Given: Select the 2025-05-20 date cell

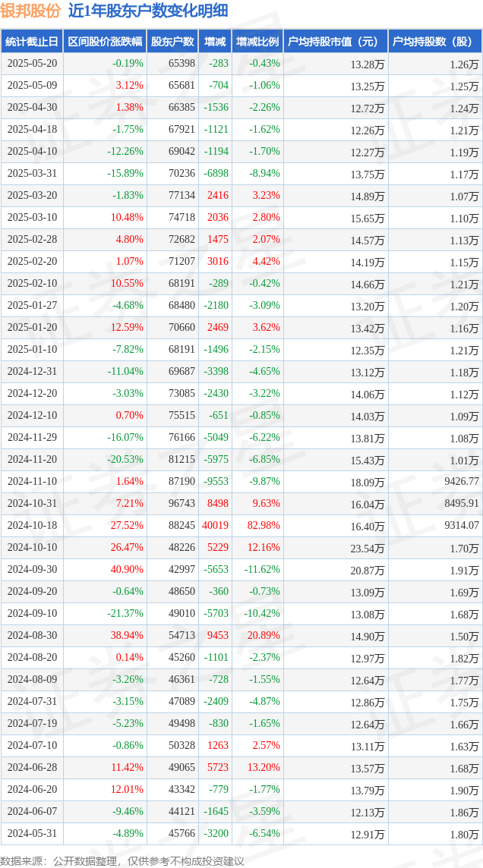Looking at the screenshot, I should coord(33,64).
